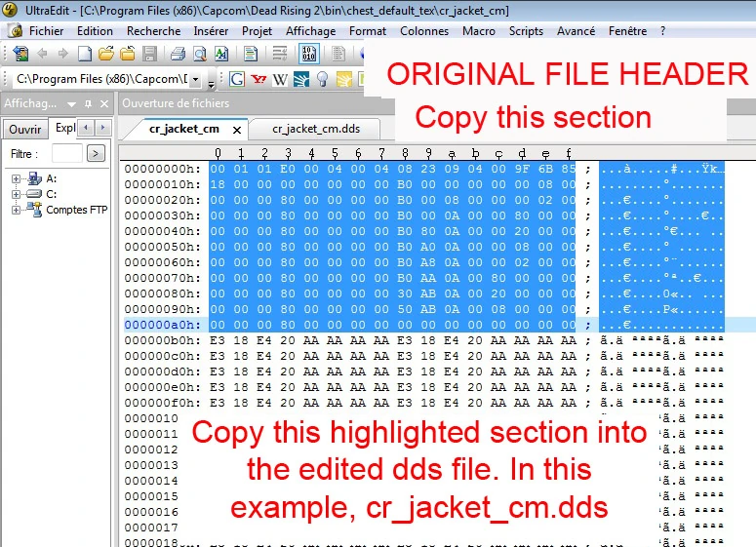Click the Set Font icon
This screenshot has width=756, height=547.
(x=221, y=54)
